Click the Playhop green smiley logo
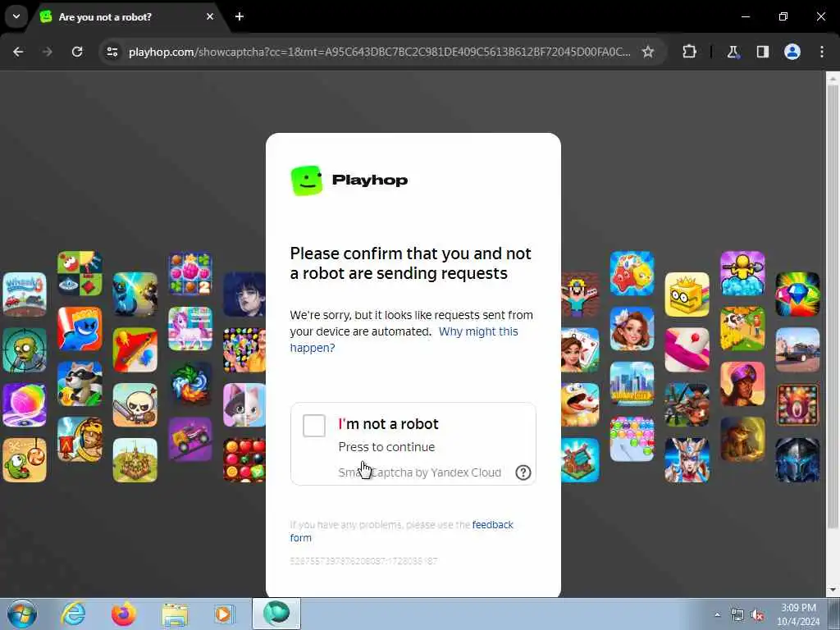840x630 pixels. click(307, 180)
